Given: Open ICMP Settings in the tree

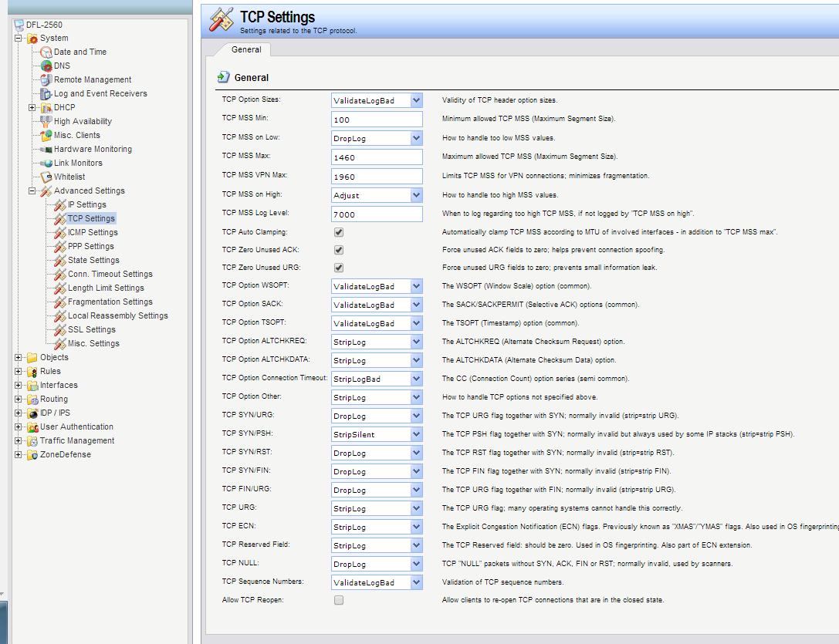Looking at the screenshot, I should click(x=93, y=232).
